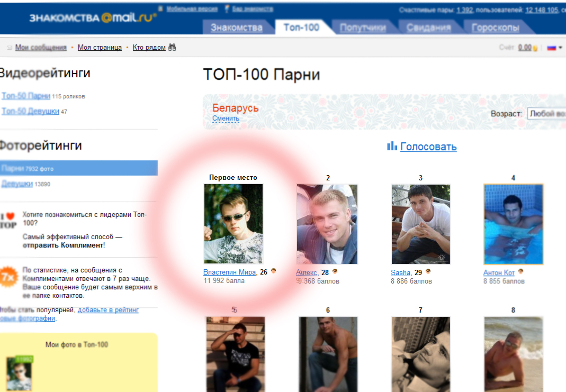Open Властелин Мира profile link

(x=230, y=272)
